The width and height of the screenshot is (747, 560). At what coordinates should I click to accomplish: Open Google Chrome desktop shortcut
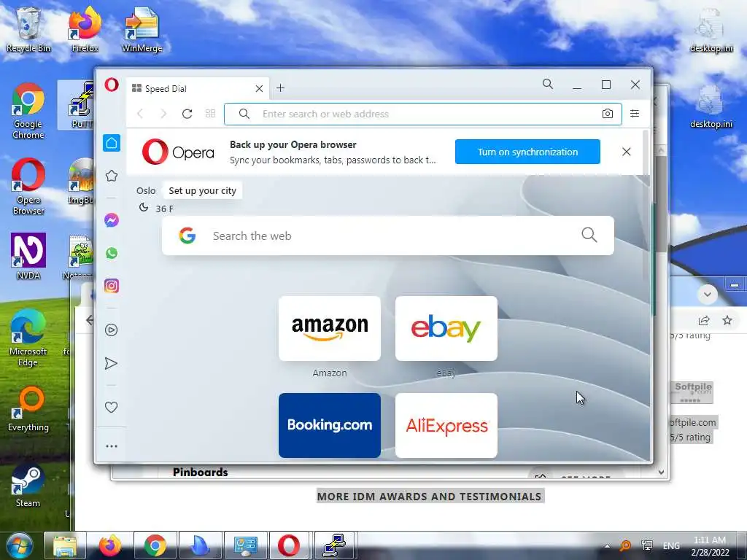coord(28,111)
